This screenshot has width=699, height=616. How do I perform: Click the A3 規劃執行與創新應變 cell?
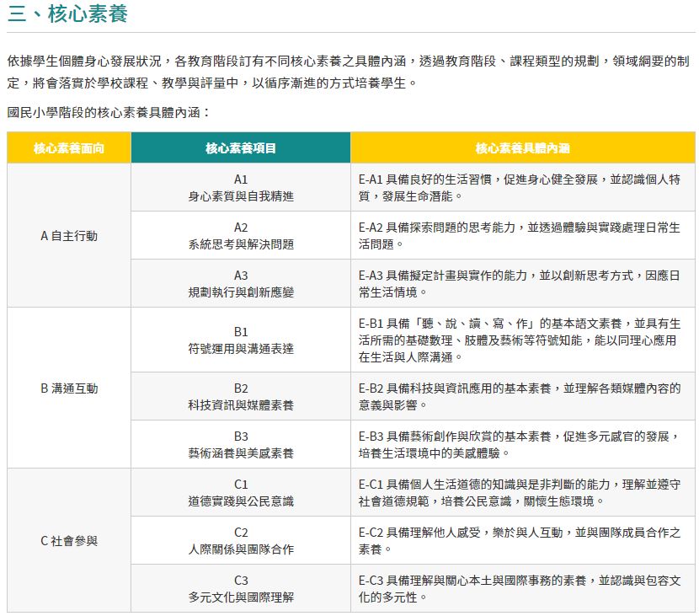(x=241, y=284)
